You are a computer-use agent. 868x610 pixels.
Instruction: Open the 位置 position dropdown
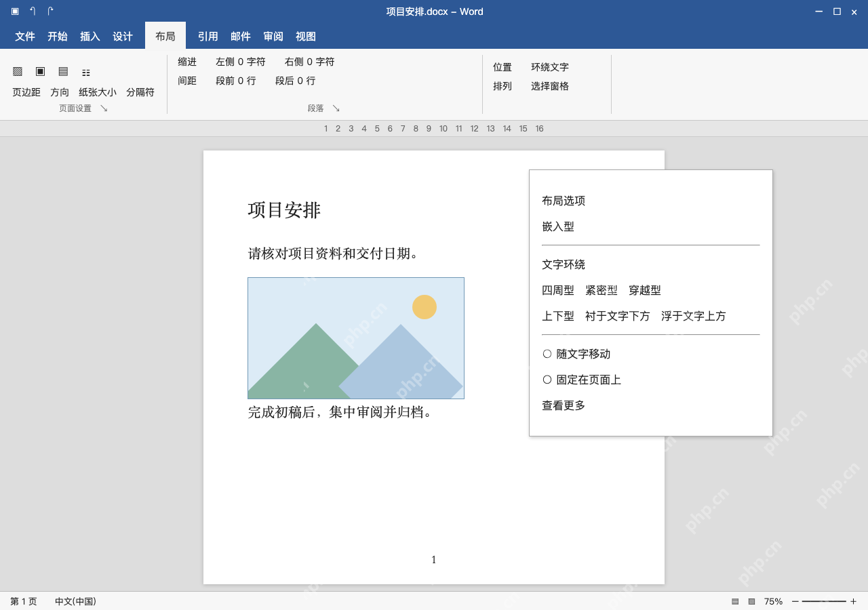[x=502, y=67]
